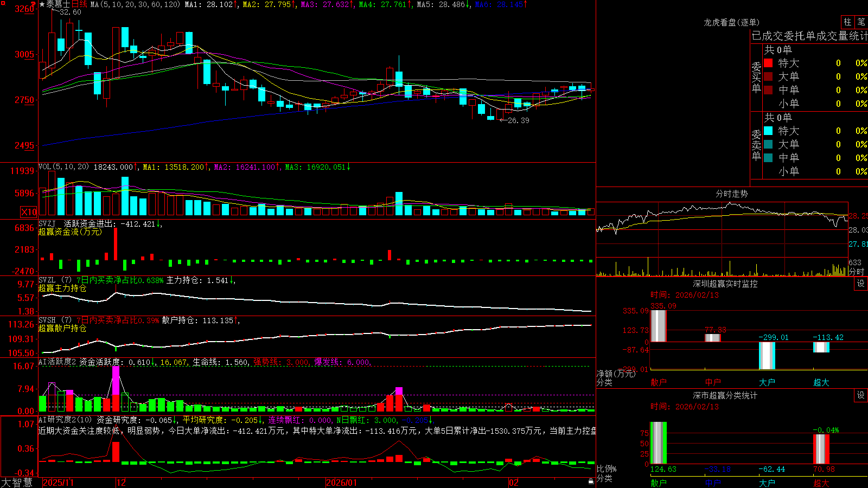Viewport: 868px width, 488px height.
Task: Open 设 settings for 深市超赢分类统计
Action: [861, 395]
